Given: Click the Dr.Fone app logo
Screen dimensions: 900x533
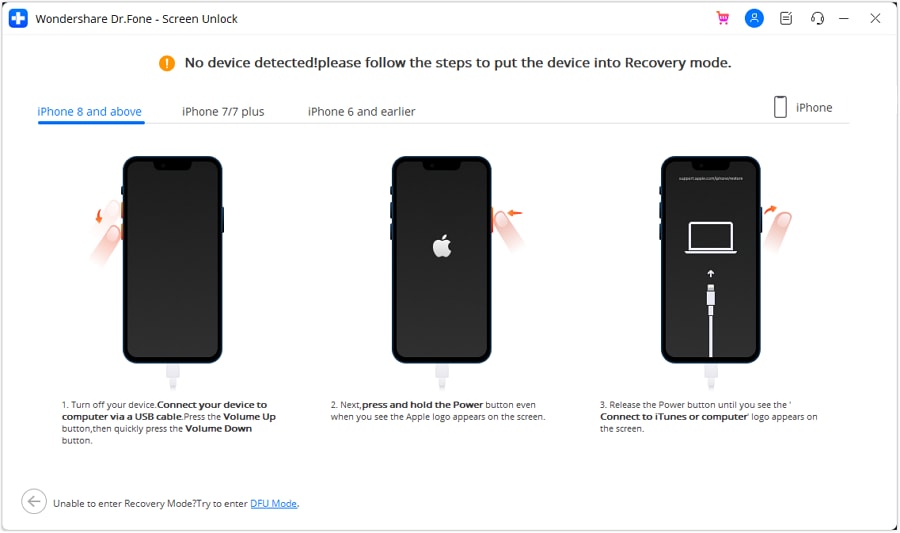Looking at the screenshot, I should point(18,18).
